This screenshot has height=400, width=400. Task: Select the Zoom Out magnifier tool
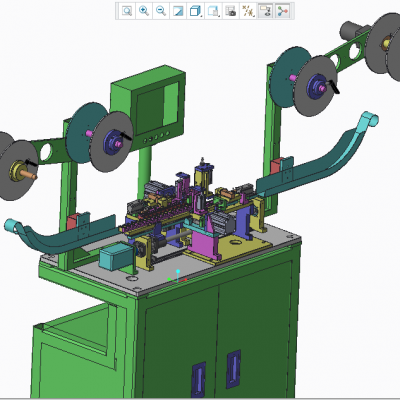pos(161,11)
